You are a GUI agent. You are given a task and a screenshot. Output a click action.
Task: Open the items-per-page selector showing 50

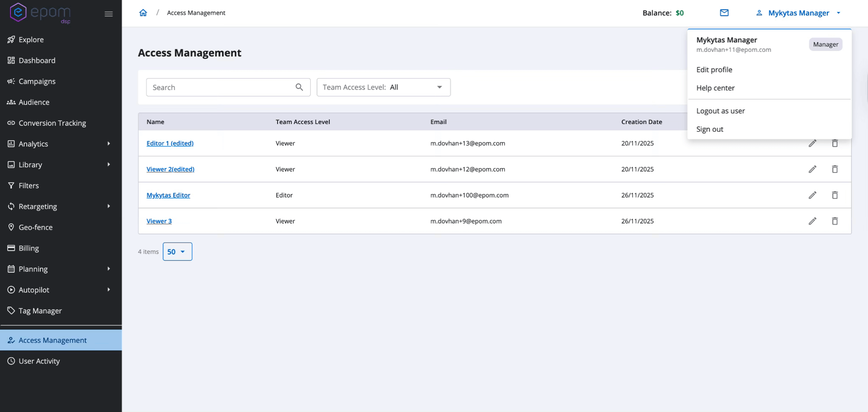177,251
